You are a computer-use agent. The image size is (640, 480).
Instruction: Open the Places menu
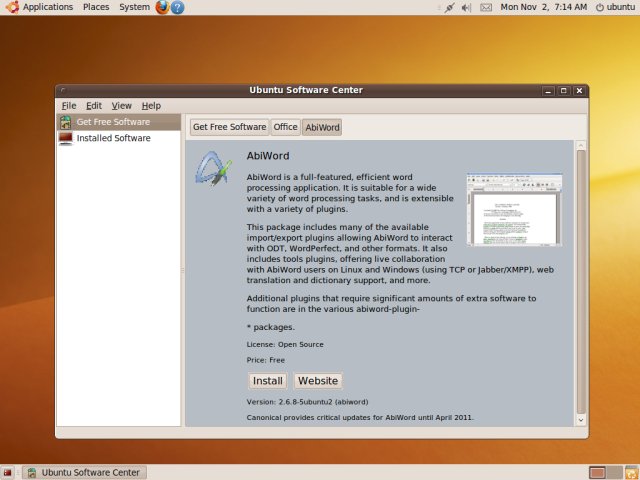point(96,7)
